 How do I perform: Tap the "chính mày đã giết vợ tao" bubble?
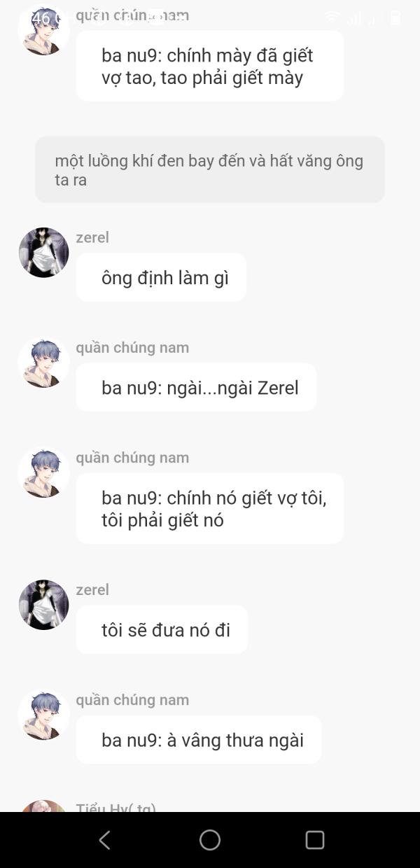[x=210, y=66]
